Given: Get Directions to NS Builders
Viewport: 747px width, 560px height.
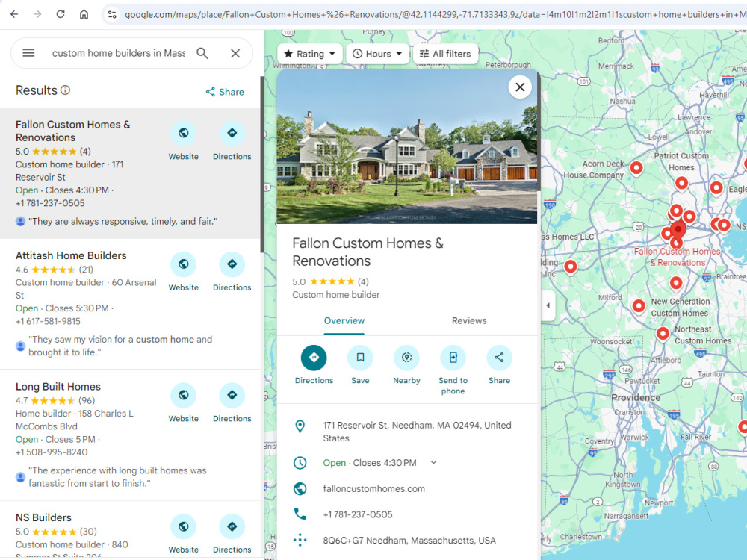Looking at the screenshot, I should click(232, 535).
